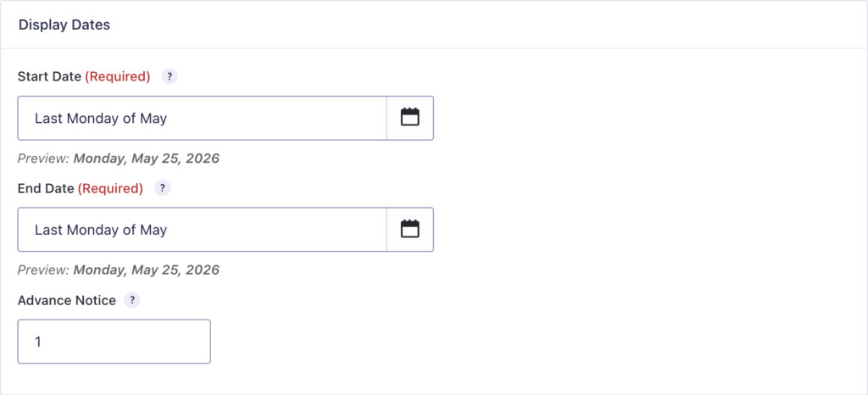Click into the Start Date text field
868x395 pixels.
tap(254, 118)
